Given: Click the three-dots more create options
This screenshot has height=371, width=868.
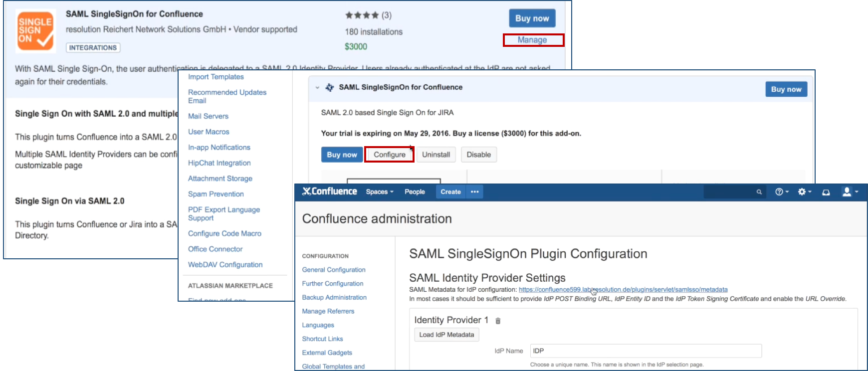Looking at the screenshot, I should coord(474,191).
